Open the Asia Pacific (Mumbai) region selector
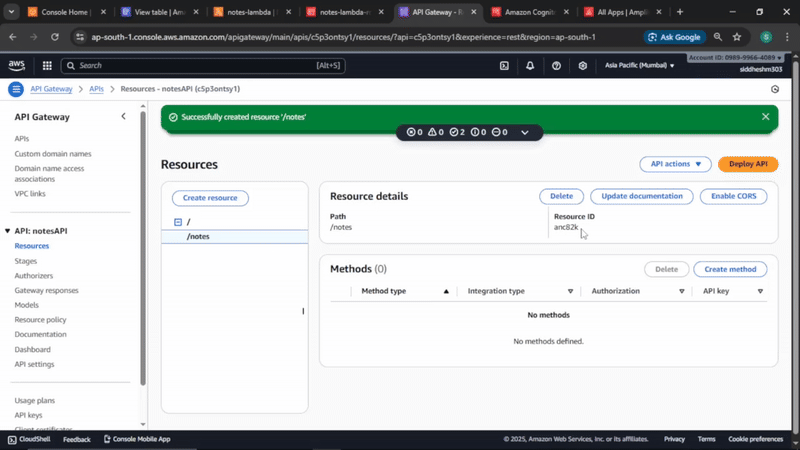Image resolution: width=800 pixels, height=450 pixels. coord(639,65)
